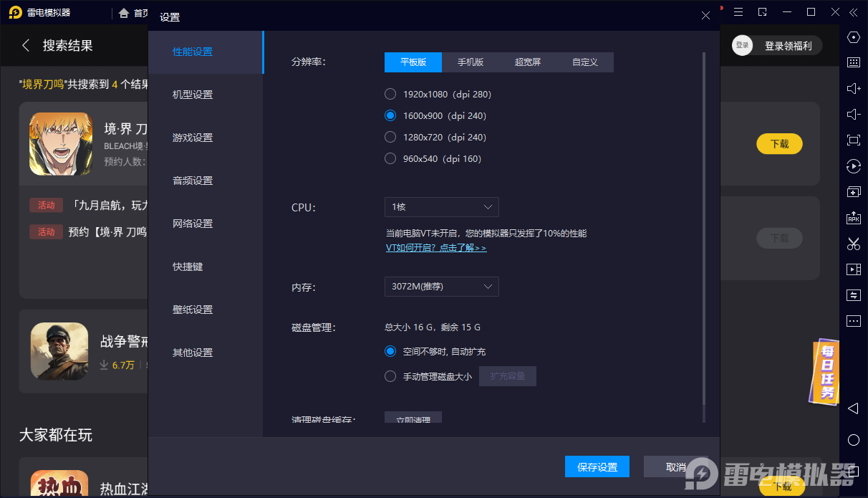This screenshot has height=498, width=868.
Task: Enter fullscreen mode from the sidebar
Action: coord(853,140)
